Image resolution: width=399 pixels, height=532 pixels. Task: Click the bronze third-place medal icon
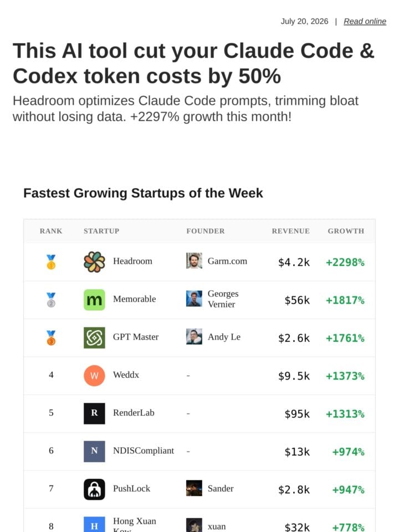tap(51, 337)
